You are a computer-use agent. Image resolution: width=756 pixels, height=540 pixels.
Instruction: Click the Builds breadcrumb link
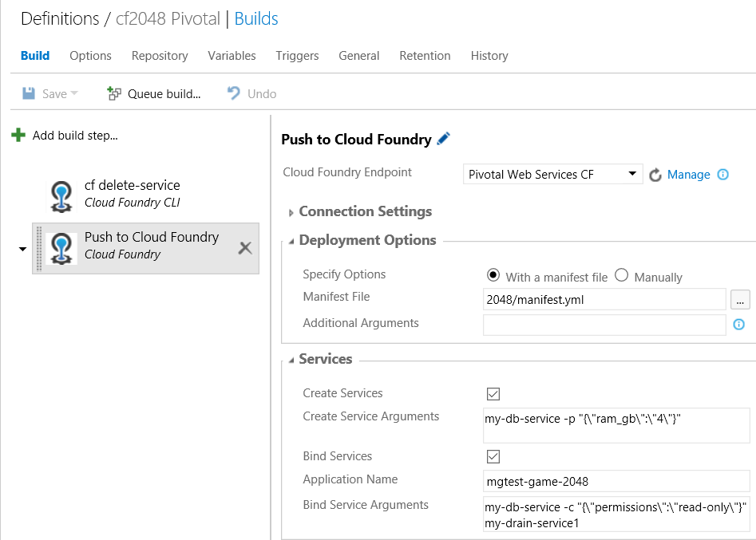[x=256, y=19]
